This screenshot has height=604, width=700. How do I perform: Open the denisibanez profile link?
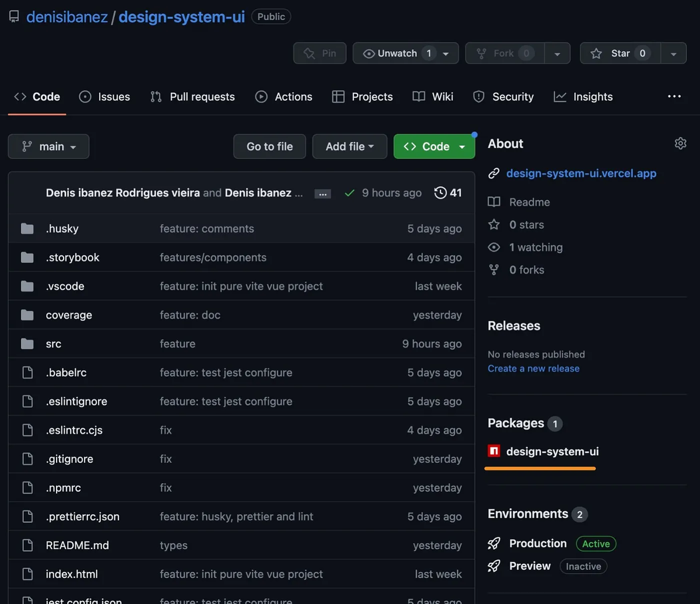pyautogui.click(x=67, y=17)
